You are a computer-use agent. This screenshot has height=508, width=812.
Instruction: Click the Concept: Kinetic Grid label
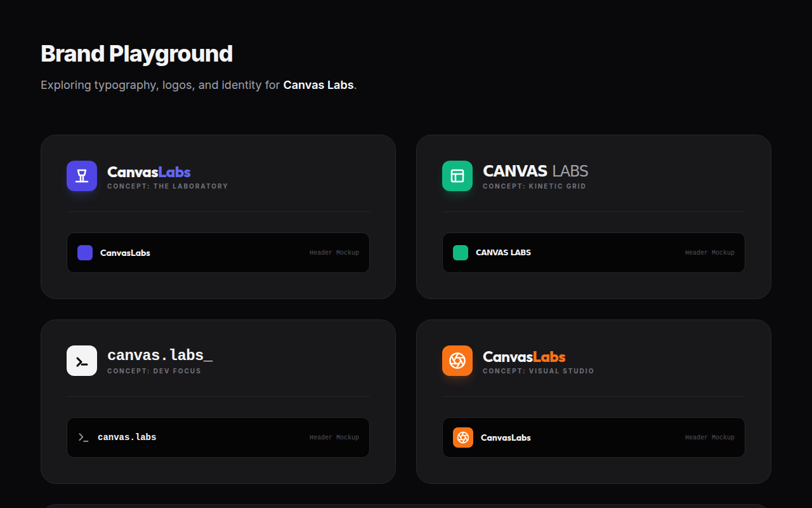point(534,186)
